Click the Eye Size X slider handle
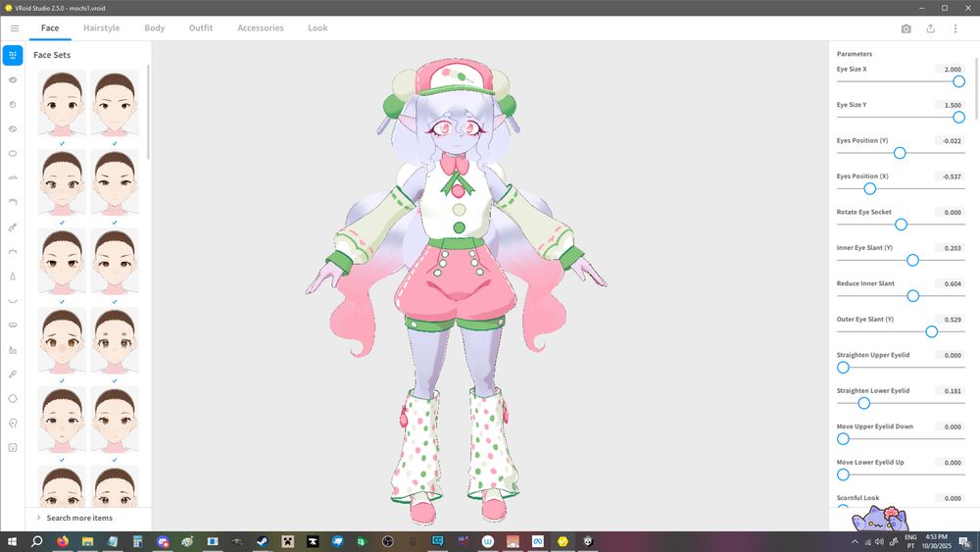Image resolution: width=980 pixels, height=552 pixels. click(958, 81)
